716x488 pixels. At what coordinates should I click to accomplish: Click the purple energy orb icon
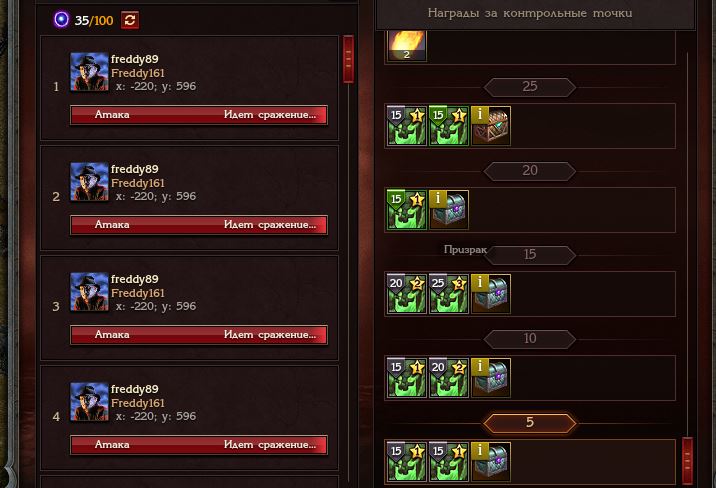tap(61, 20)
